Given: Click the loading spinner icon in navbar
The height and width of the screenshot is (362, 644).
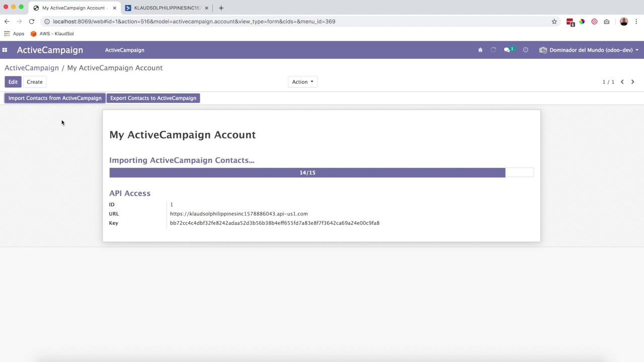Looking at the screenshot, I should [493, 50].
